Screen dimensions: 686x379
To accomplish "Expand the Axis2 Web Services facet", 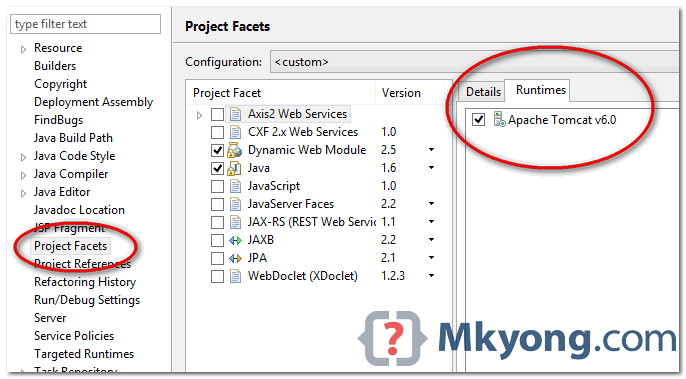I will tap(200, 115).
